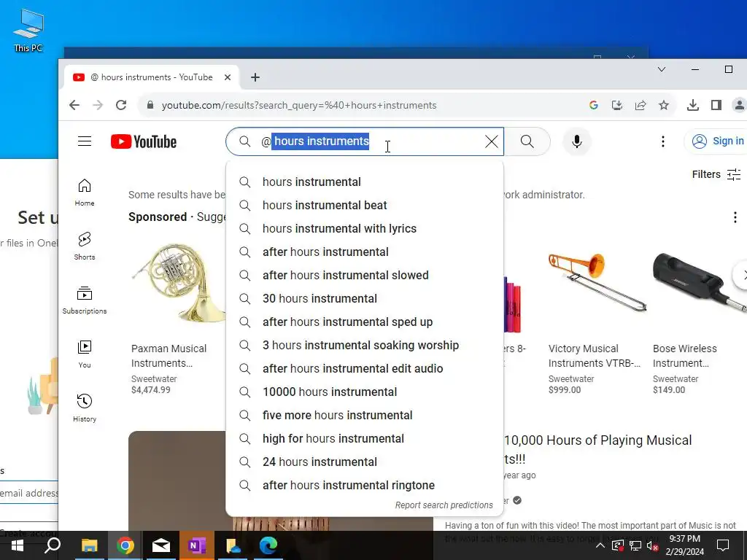The width and height of the screenshot is (747, 560).
Task: Open OneNote from taskbar
Action: [x=197, y=545]
